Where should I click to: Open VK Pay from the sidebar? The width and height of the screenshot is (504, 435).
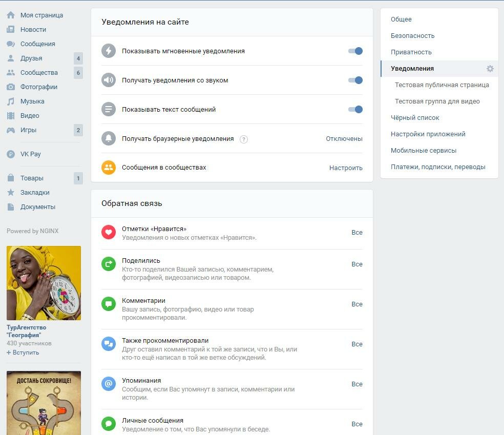[30, 154]
